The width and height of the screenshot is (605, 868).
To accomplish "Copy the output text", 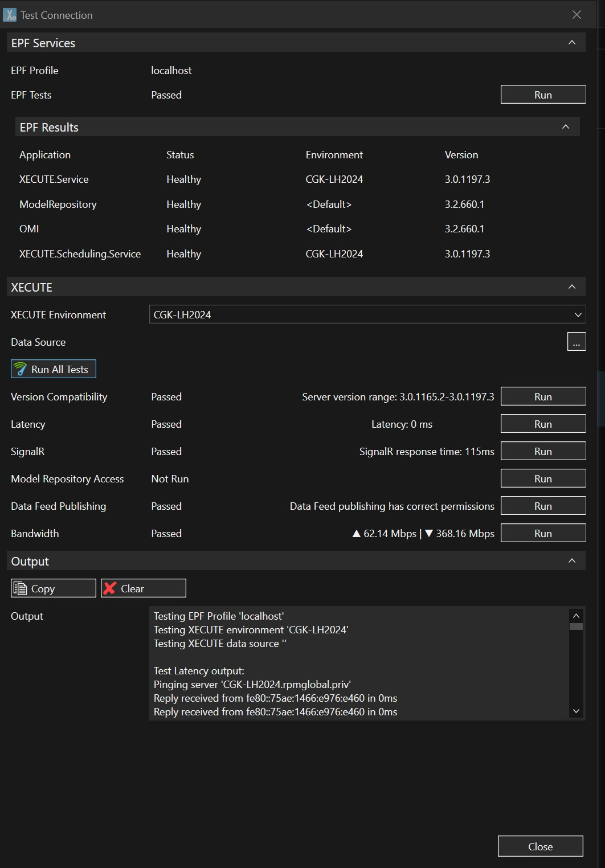I will click(x=54, y=588).
